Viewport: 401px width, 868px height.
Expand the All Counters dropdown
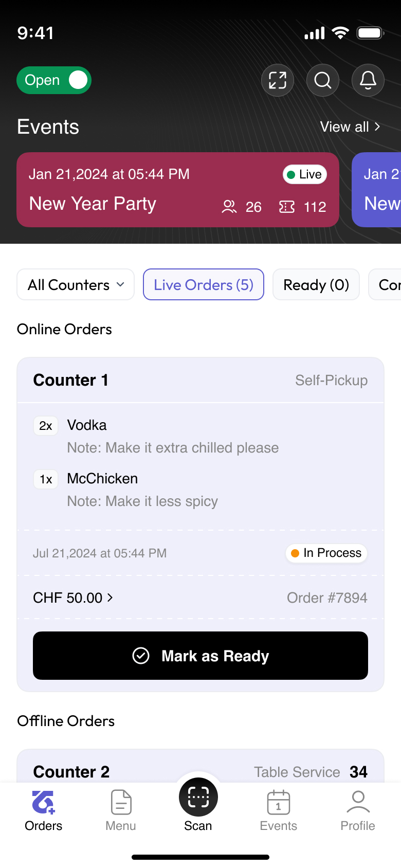click(76, 284)
